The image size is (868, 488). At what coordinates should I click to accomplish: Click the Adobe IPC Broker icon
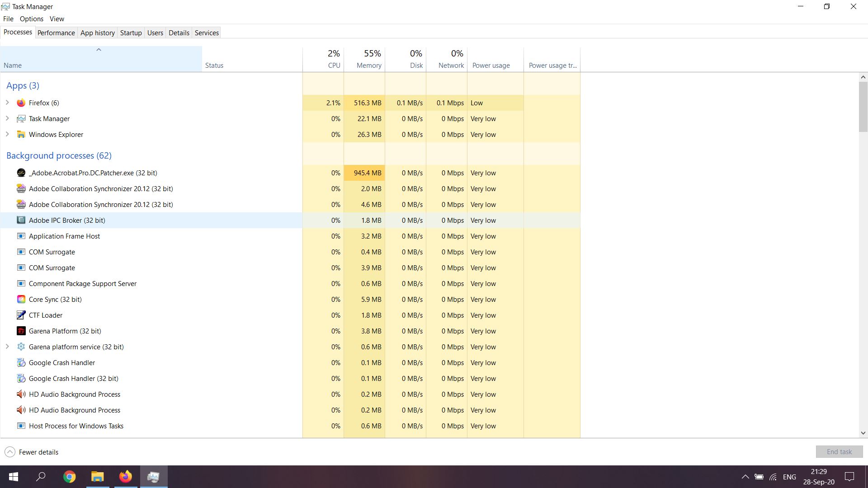click(x=21, y=221)
